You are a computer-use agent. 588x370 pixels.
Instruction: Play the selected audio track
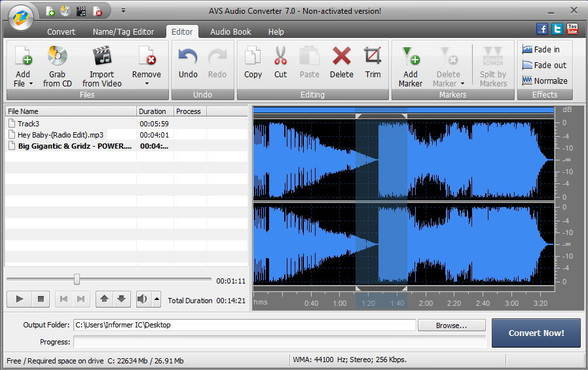(20, 299)
